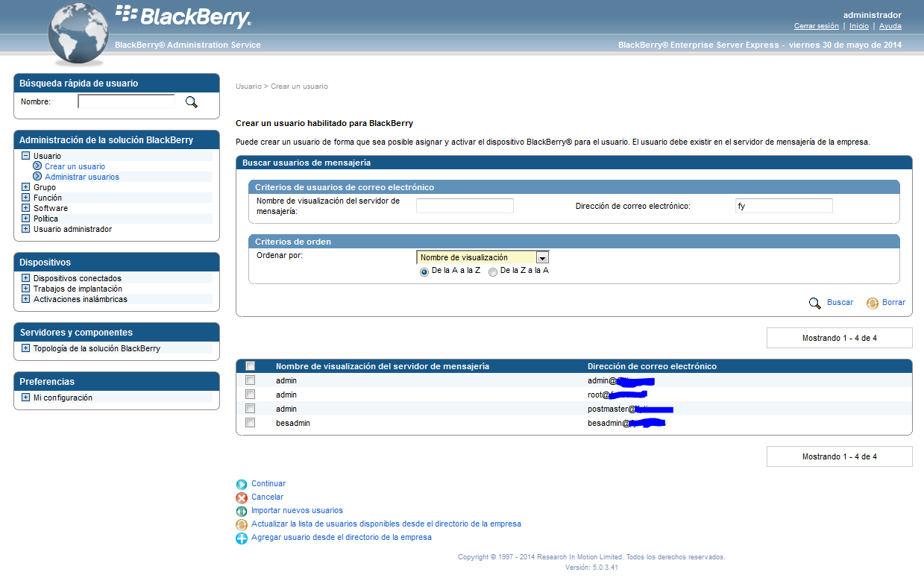Expand the Grupo tree node
This screenshot has height=578, width=924.
(x=25, y=187)
